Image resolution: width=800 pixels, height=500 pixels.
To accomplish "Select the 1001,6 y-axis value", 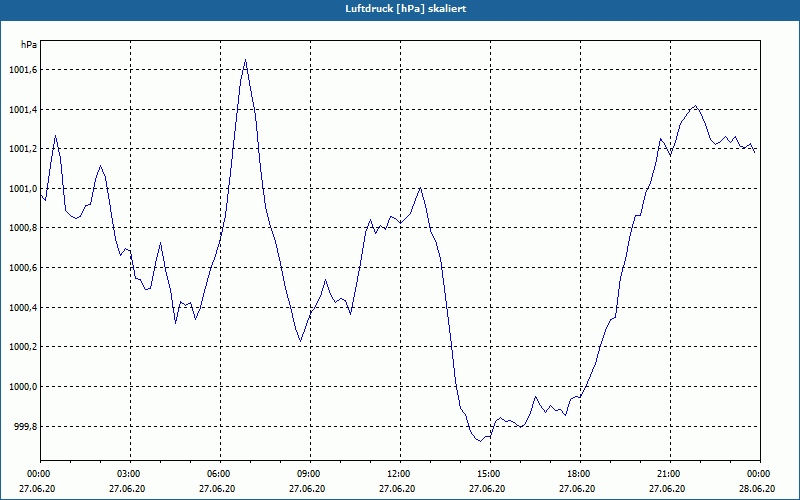I will click(22, 70).
